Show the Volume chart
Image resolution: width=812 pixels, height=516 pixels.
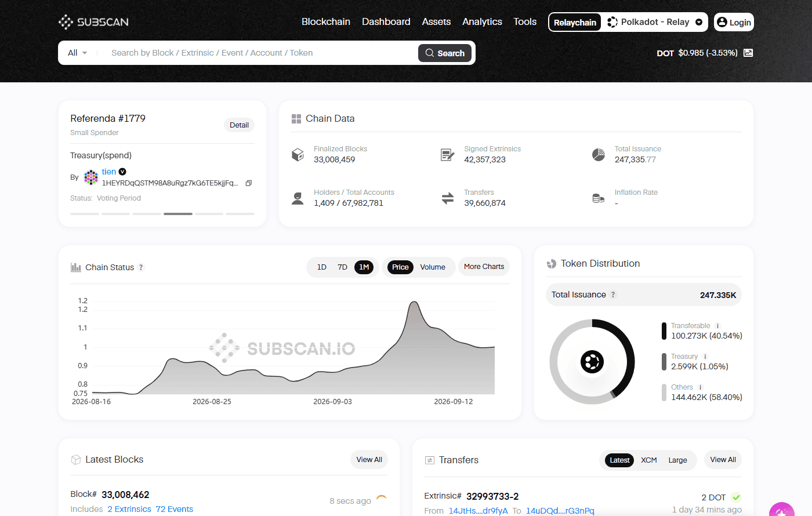(x=433, y=267)
